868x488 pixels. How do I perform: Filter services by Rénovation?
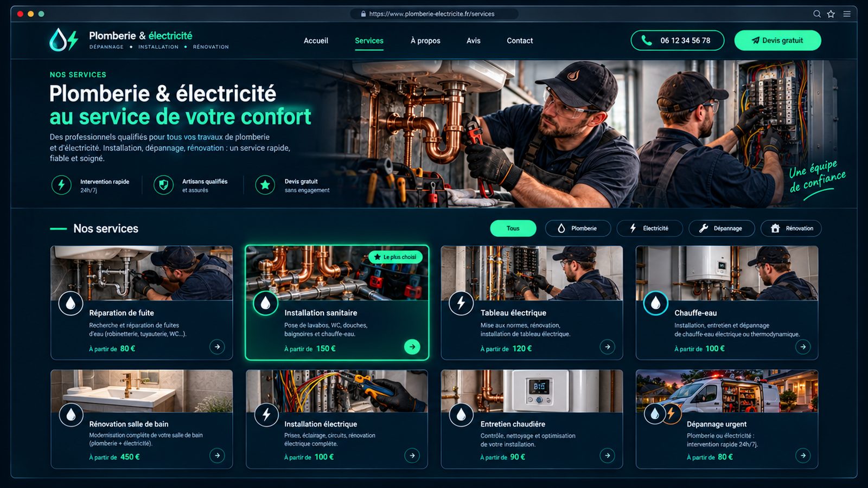791,228
